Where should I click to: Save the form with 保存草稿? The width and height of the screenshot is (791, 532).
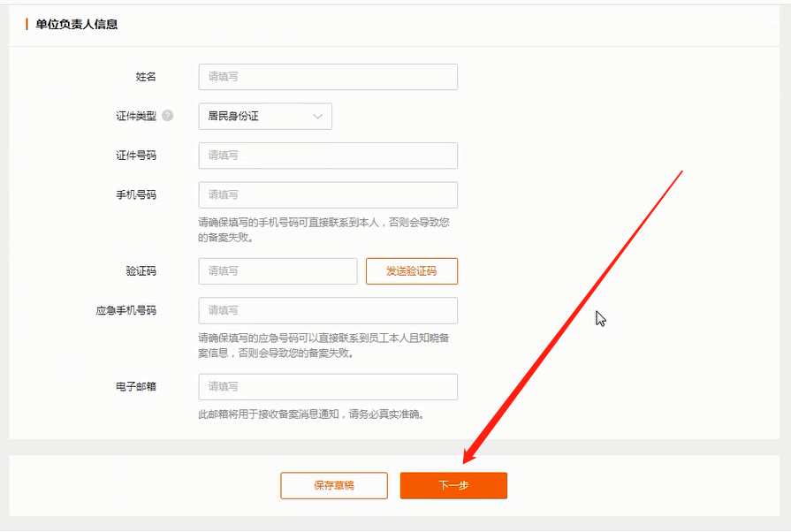coord(334,485)
